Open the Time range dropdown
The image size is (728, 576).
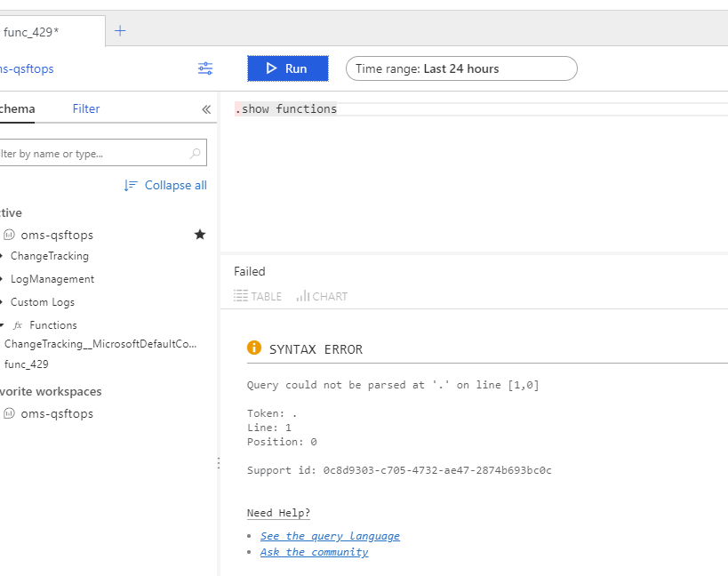(461, 68)
